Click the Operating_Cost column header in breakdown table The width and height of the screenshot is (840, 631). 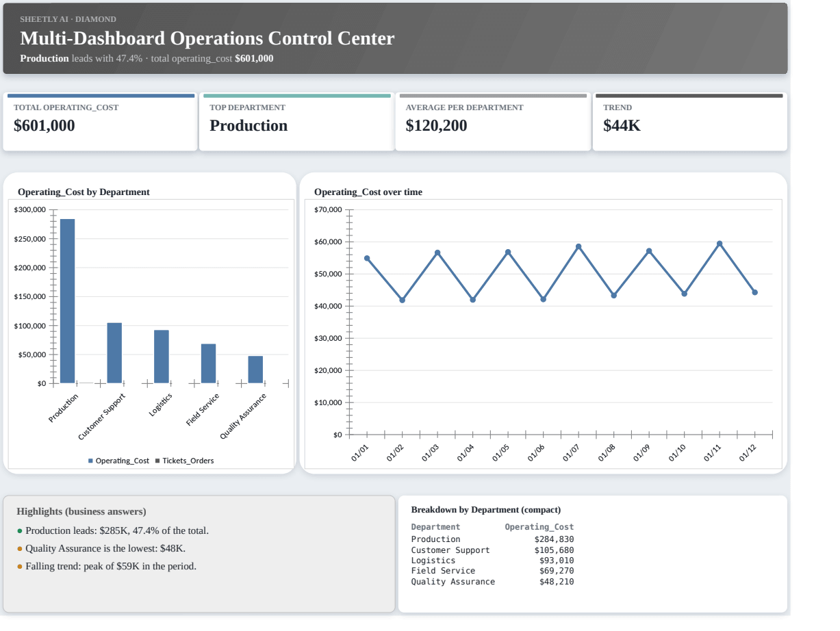pyautogui.click(x=539, y=527)
